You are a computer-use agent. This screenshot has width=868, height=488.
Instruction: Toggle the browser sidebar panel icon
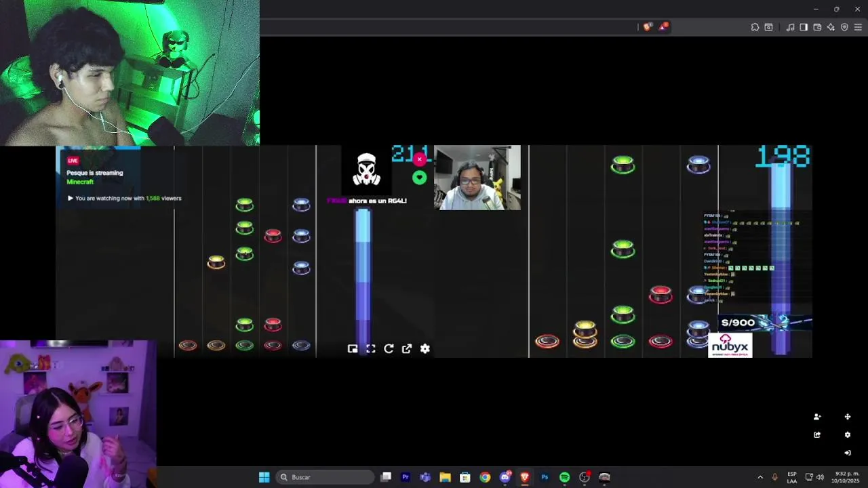tap(804, 27)
